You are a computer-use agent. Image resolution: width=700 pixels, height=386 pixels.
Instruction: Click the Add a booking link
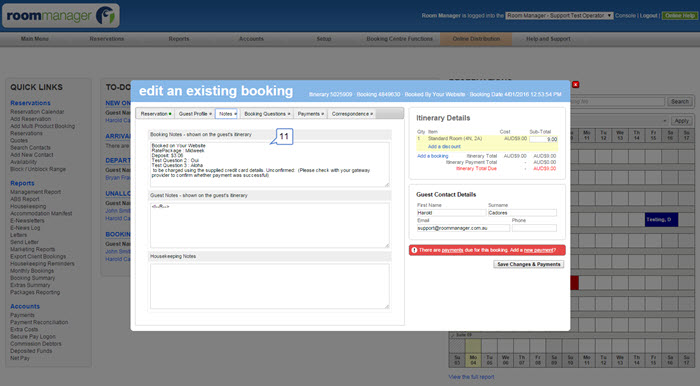432,156
